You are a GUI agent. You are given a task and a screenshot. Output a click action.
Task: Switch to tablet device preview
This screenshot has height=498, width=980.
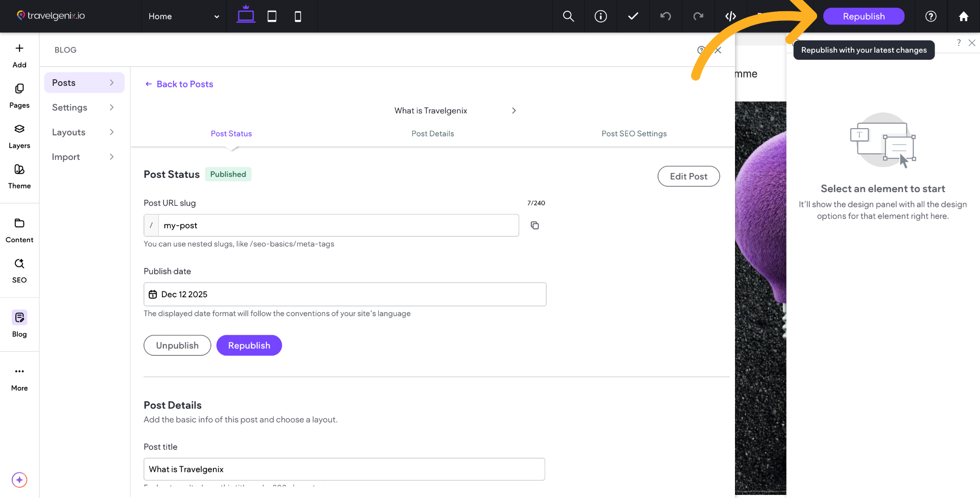coord(272,16)
